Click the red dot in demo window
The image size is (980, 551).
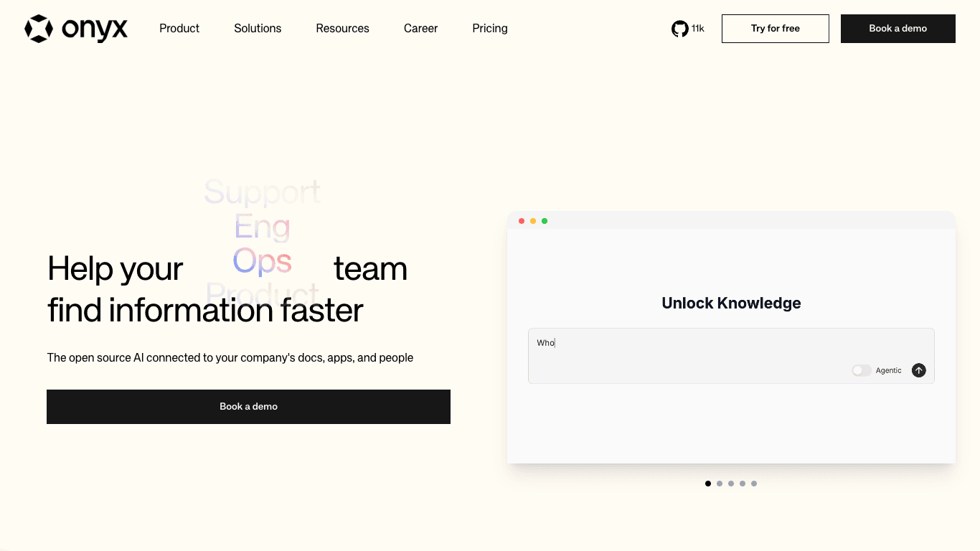tap(522, 221)
